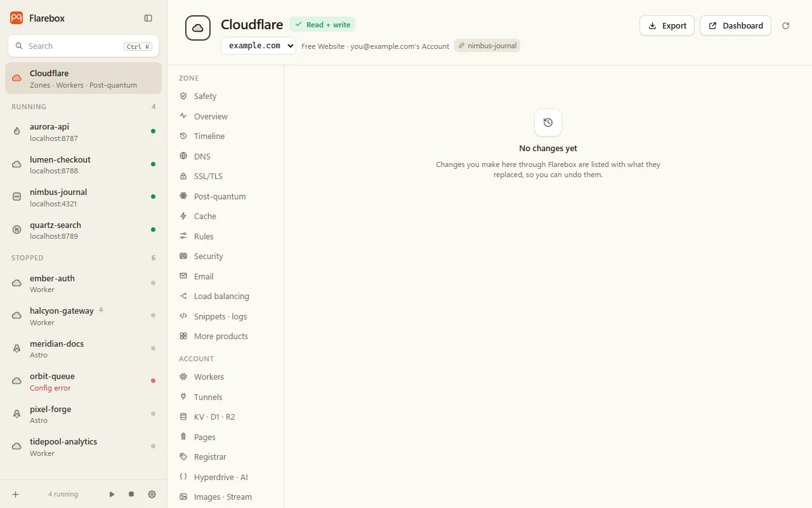Open the Dashboard external link button

coord(735,25)
